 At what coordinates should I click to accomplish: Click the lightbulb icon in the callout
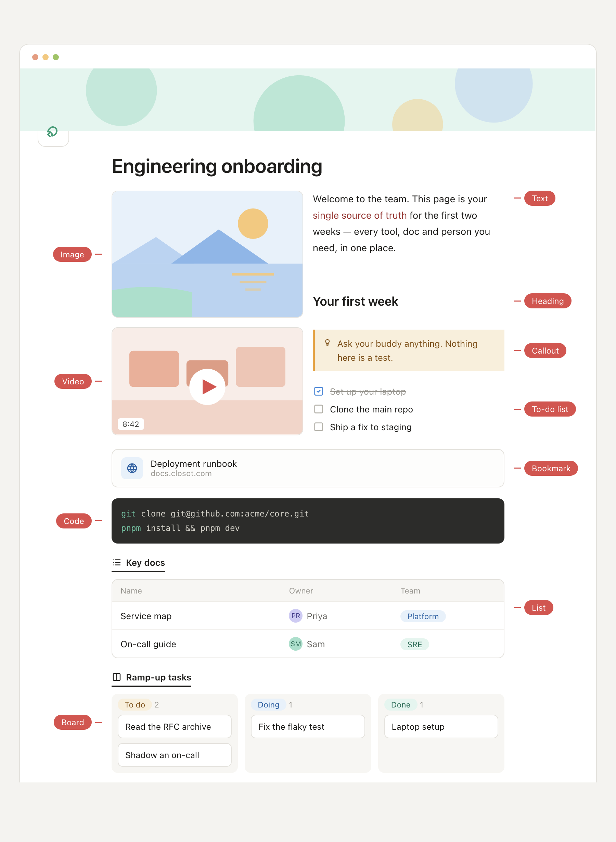(x=328, y=343)
